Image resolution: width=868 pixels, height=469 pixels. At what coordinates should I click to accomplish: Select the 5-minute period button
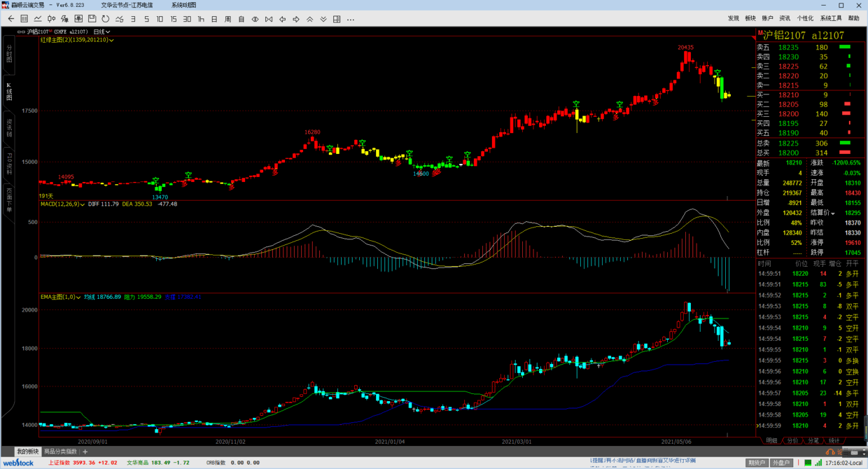click(x=146, y=19)
